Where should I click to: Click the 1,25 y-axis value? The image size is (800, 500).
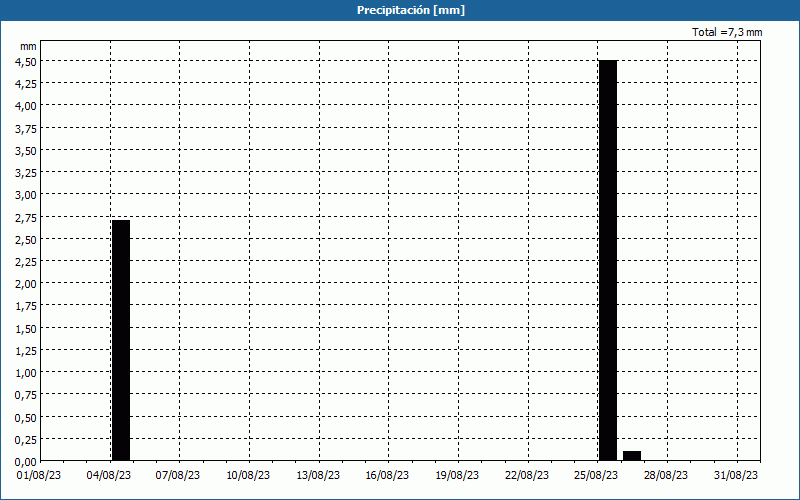point(26,351)
